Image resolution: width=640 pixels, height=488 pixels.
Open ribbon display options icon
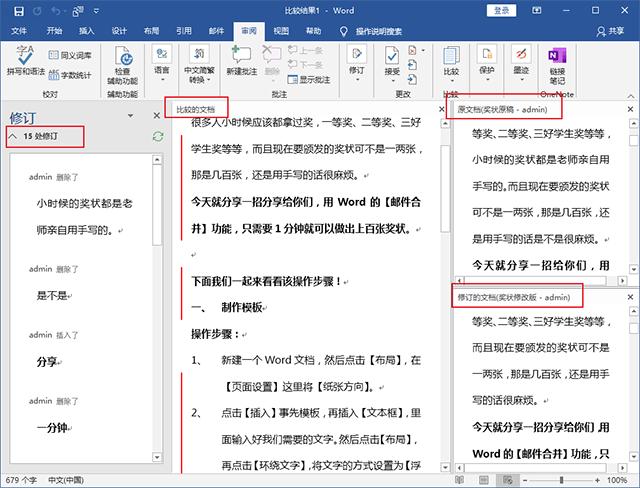click(537, 11)
